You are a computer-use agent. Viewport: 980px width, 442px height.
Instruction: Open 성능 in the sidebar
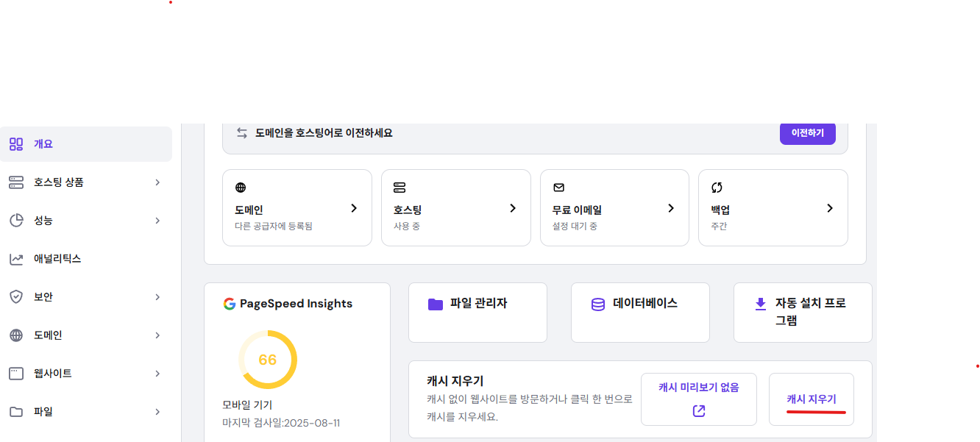coord(86,221)
